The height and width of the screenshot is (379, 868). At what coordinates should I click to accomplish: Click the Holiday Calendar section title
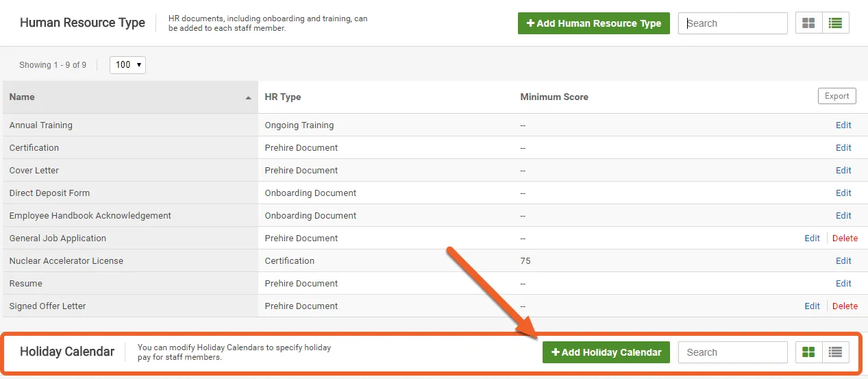tap(67, 352)
